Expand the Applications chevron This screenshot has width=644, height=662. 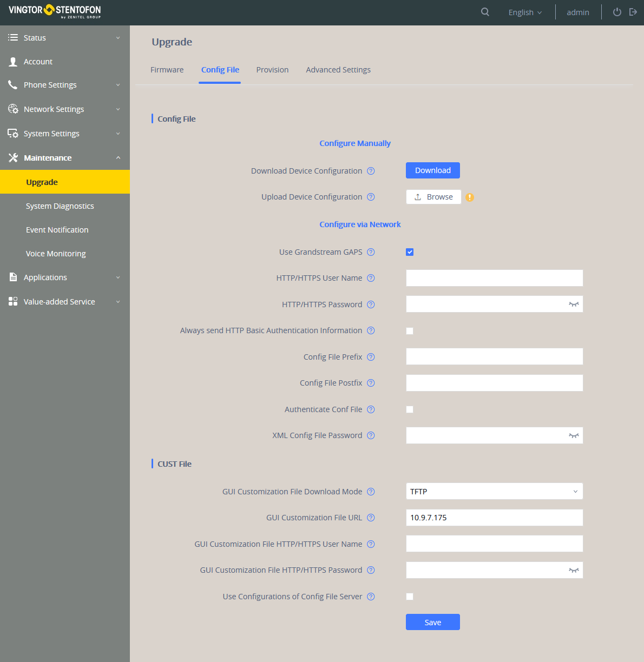point(118,277)
